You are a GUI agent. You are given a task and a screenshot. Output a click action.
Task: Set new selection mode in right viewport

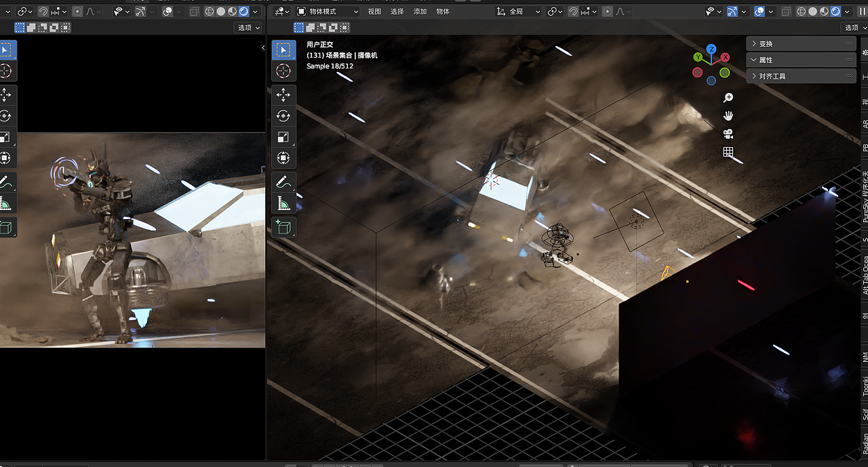click(299, 27)
